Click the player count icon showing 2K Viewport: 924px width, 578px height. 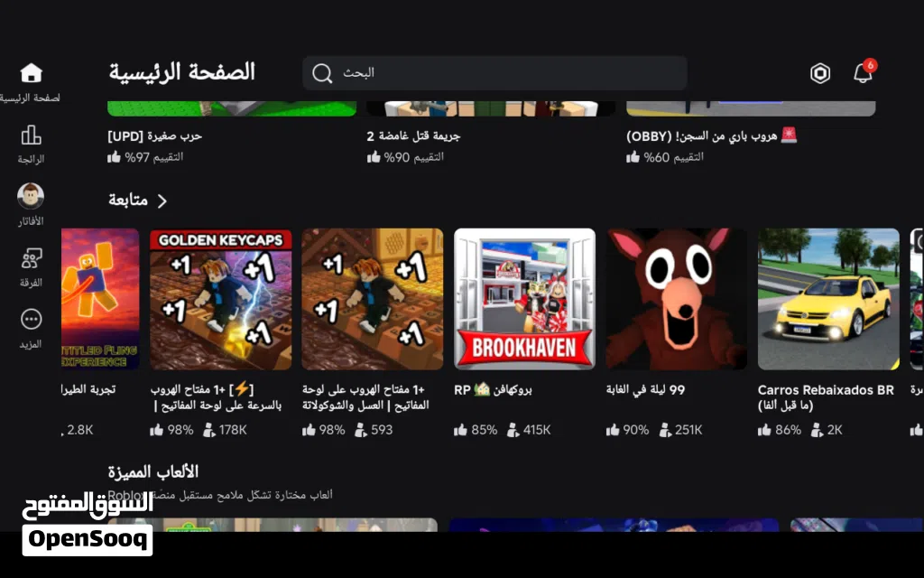click(x=818, y=430)
